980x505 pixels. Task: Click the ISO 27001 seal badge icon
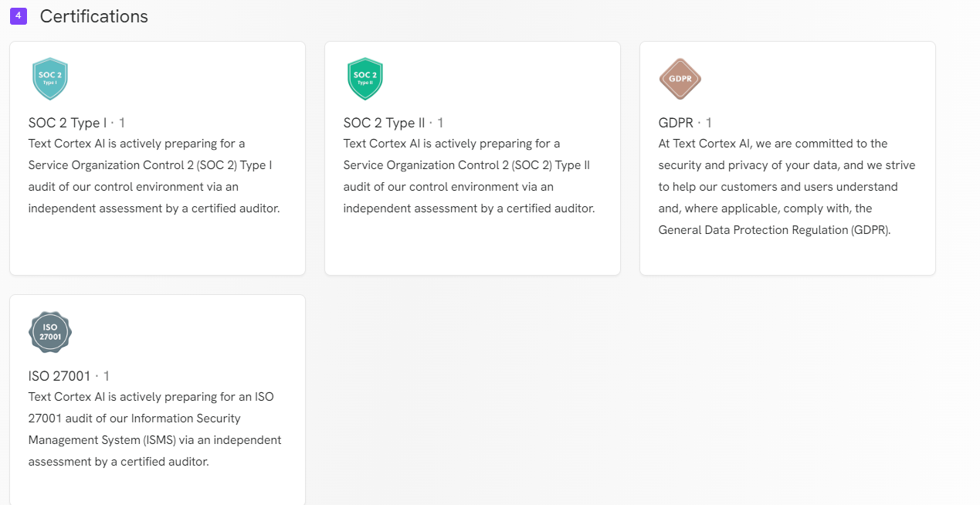coord(50,332)
